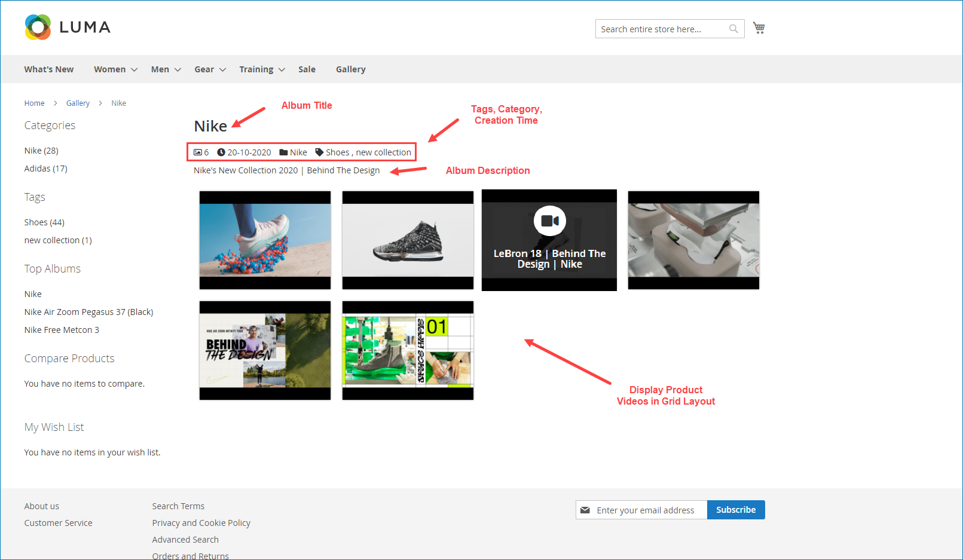
Task: Click the search magnifier icon
Action: 733,29
